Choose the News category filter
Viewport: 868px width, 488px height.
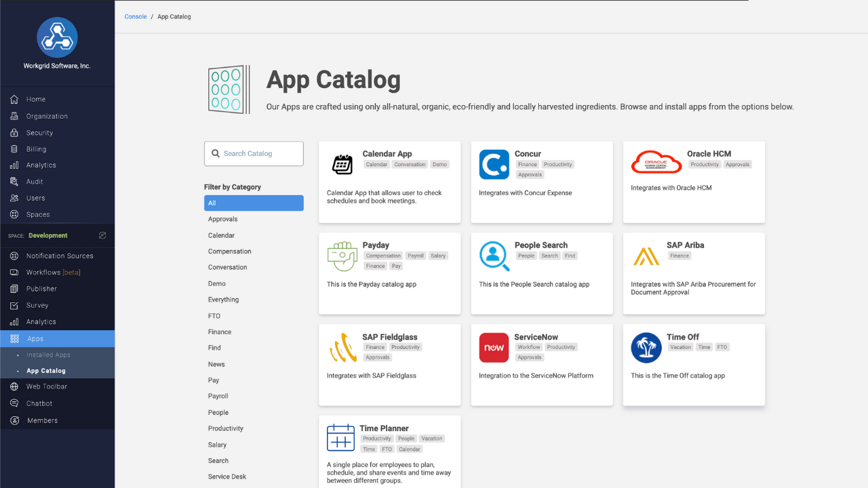point(216,364)
